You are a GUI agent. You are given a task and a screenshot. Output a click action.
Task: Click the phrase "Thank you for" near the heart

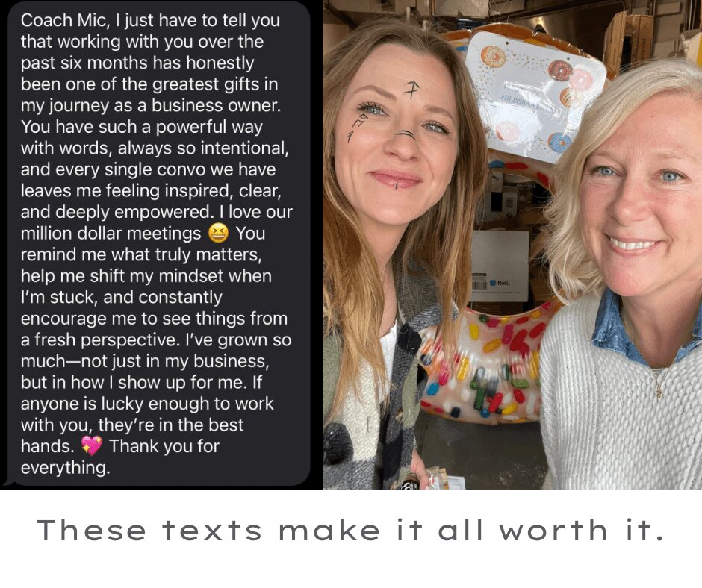click(164, 446)
